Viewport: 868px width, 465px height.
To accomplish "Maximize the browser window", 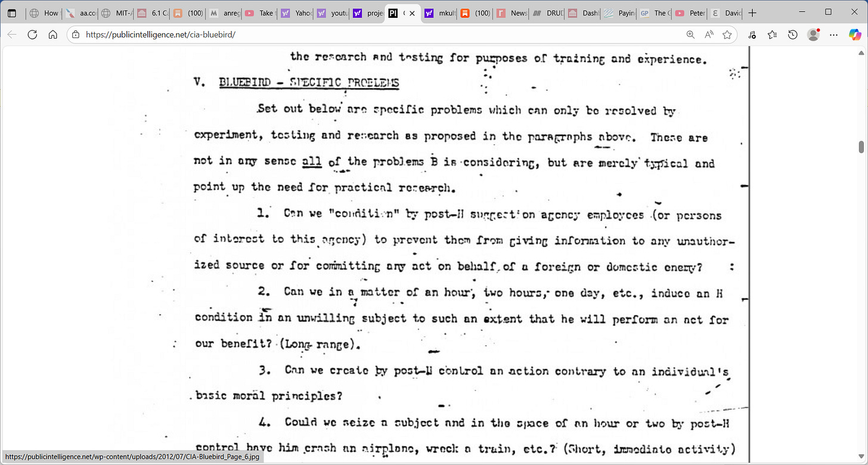I will 828,12.
